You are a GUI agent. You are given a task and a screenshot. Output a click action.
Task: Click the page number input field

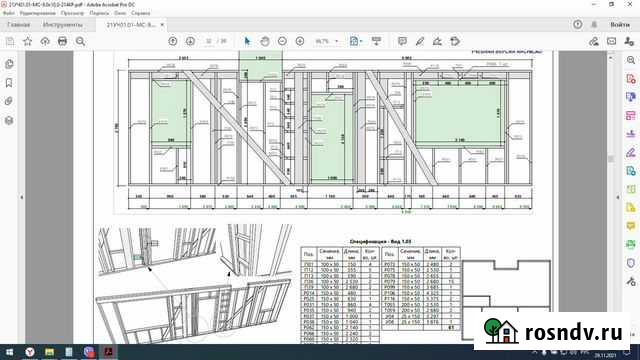point(209,41)
